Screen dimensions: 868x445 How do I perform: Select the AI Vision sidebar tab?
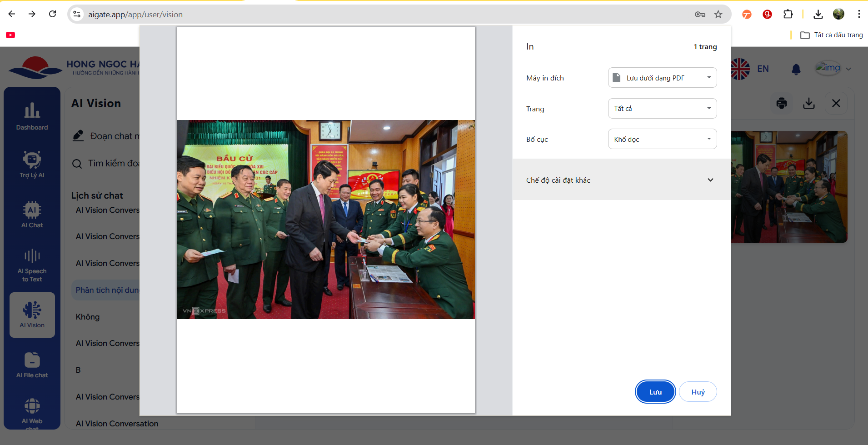click(x=32, y=315)
